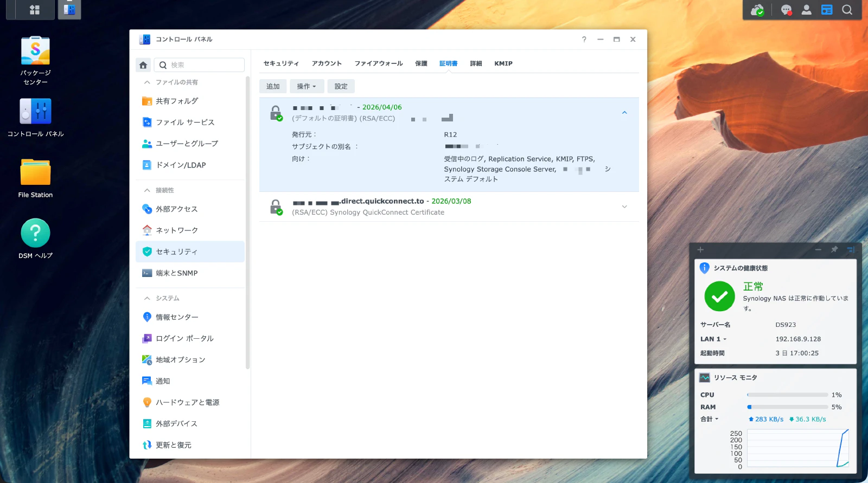868x483 pixels.
Task: Open File Station from the desktop
Action: tap(35, 173)
